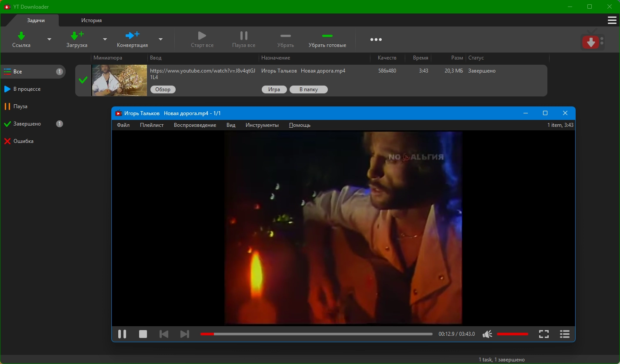Open the hamburger main menu
620x364 pixels.
pos(612,20)
